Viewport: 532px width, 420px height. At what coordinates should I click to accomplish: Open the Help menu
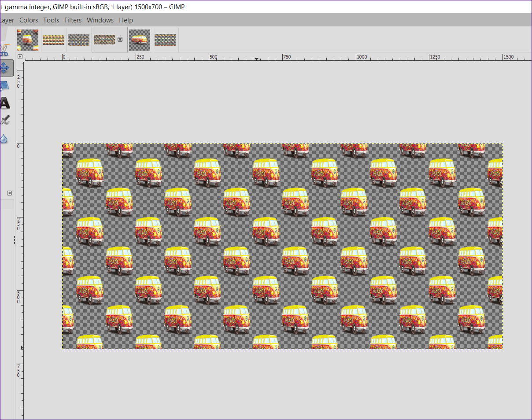(x=126, y=20)
